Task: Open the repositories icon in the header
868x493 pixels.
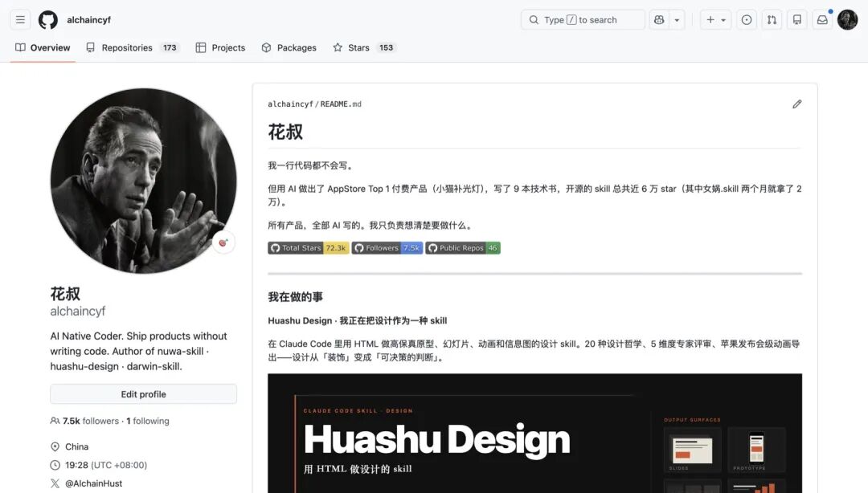Action: [x=797, y=20]
